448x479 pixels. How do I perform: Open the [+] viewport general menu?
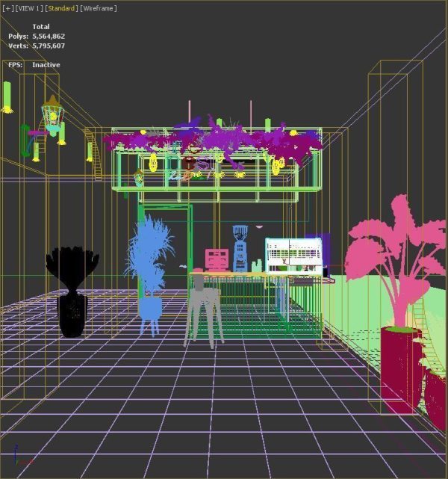[x=8, y=8]
